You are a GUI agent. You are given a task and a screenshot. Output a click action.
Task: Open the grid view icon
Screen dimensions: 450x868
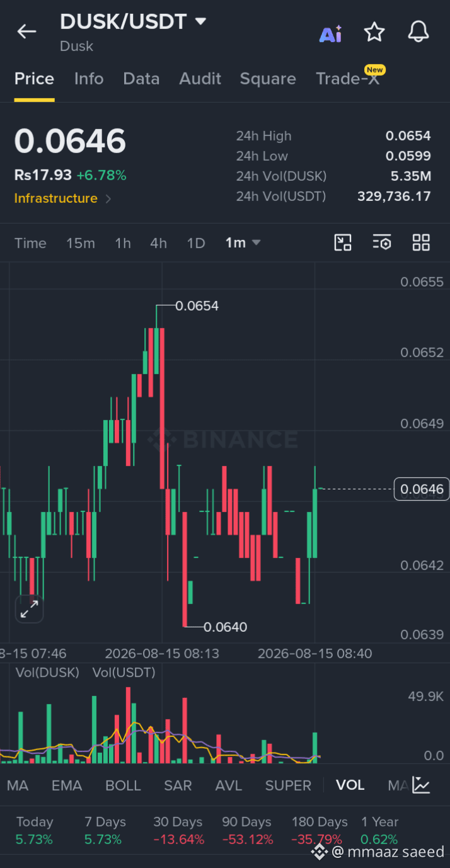click(421, 243)
